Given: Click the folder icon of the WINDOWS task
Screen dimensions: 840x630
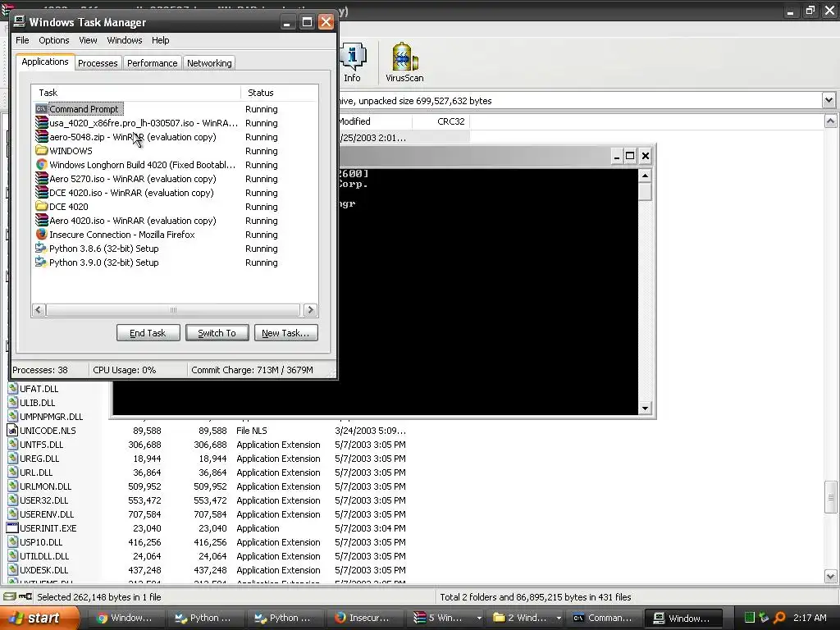Looking at the screenshot, I should [41, 151].
